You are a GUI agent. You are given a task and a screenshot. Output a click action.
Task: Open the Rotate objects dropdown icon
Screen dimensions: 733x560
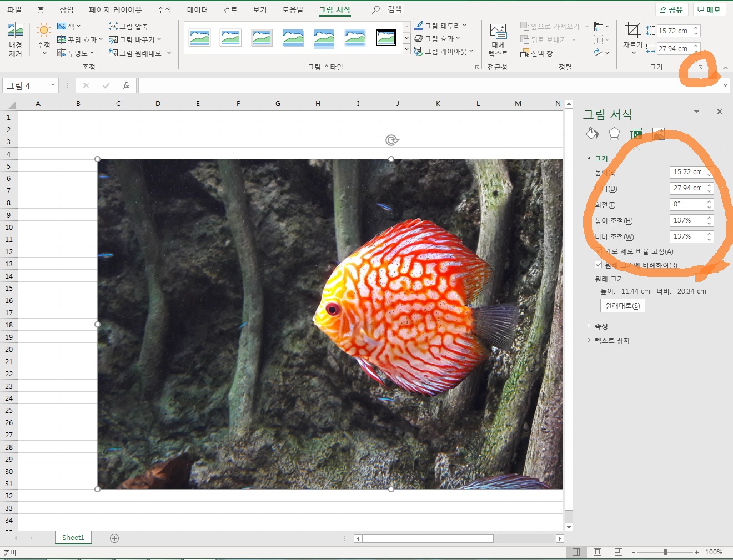601,53
